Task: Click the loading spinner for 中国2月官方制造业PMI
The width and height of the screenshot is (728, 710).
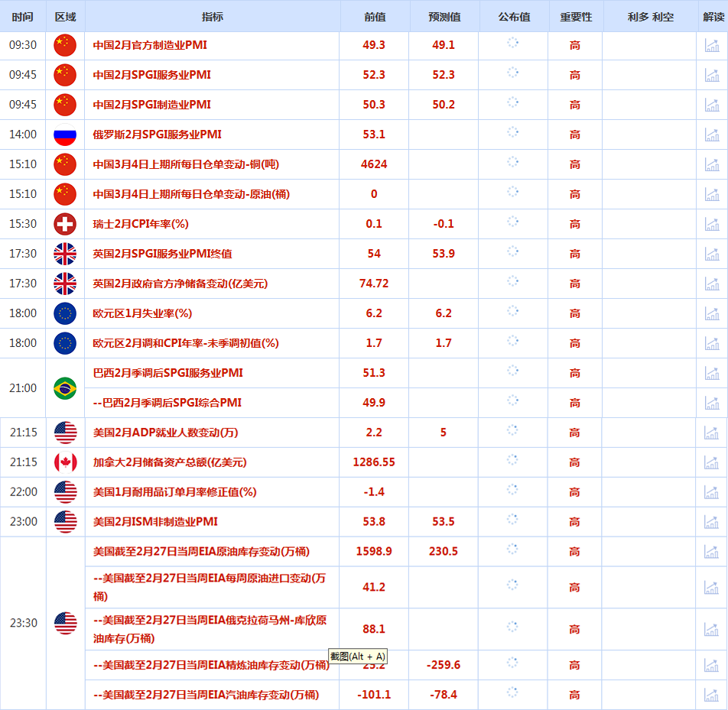Action: click(512, 43)
